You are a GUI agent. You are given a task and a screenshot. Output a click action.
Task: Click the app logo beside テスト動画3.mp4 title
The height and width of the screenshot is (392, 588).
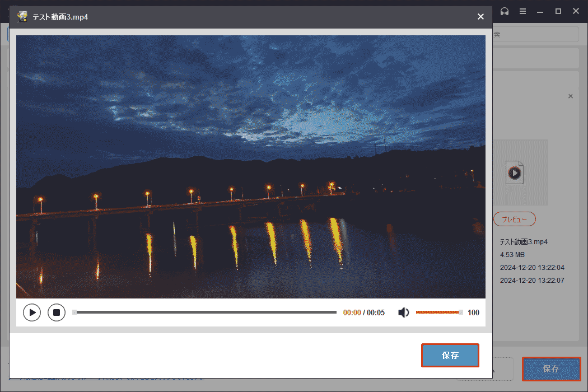point(23,17)
